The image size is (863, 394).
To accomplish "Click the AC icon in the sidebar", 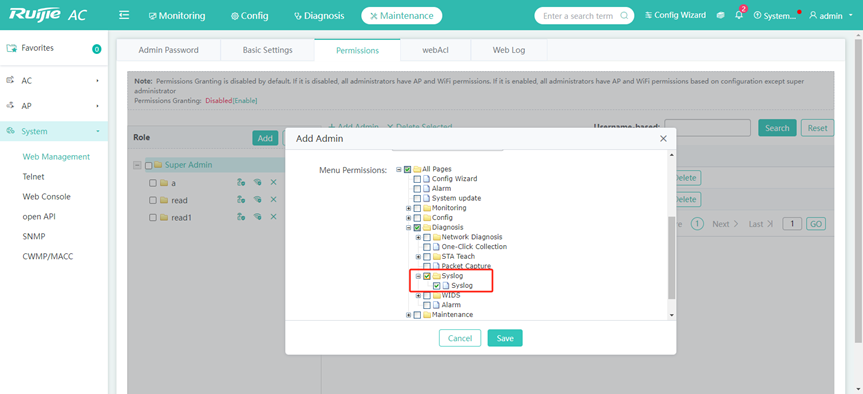I will [10, 80].
